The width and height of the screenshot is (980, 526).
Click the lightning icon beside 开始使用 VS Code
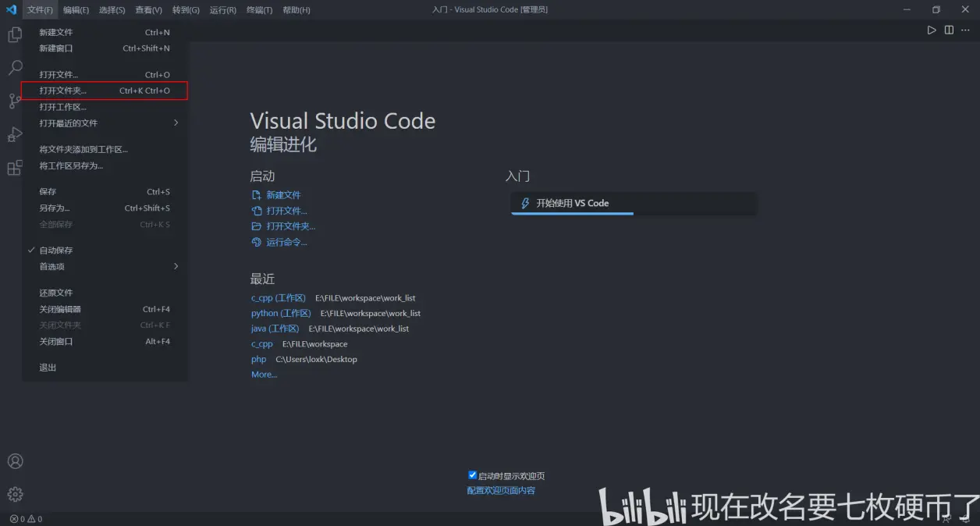tap(525, 203)
